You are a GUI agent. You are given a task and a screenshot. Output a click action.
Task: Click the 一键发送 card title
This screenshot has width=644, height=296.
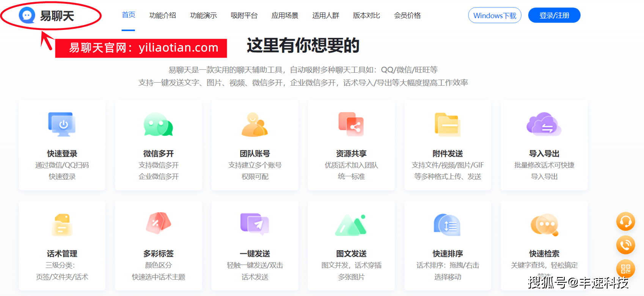point(255,254)
